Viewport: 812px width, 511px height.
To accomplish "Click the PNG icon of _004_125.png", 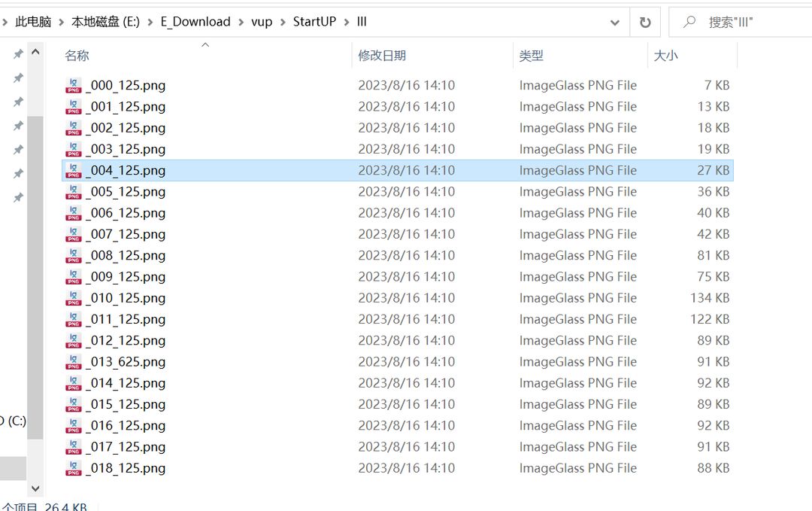I will pyautogui.click(x=74, y=171).
